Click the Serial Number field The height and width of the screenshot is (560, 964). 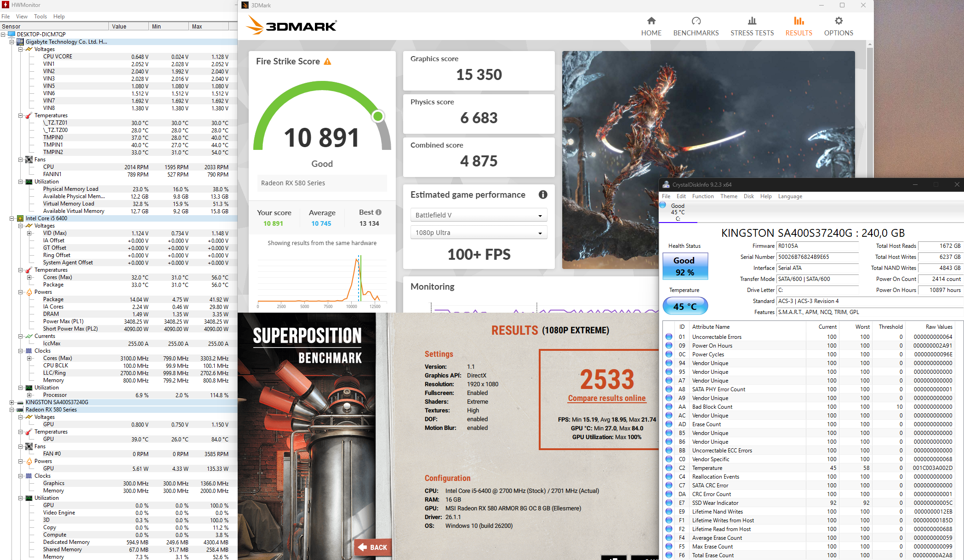pos(817,257)
